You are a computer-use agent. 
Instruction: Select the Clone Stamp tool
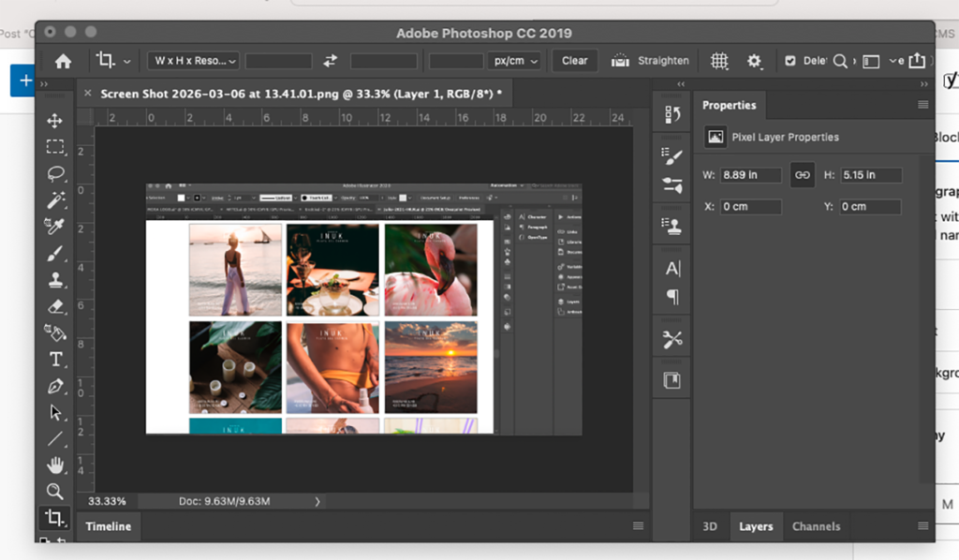55,280
